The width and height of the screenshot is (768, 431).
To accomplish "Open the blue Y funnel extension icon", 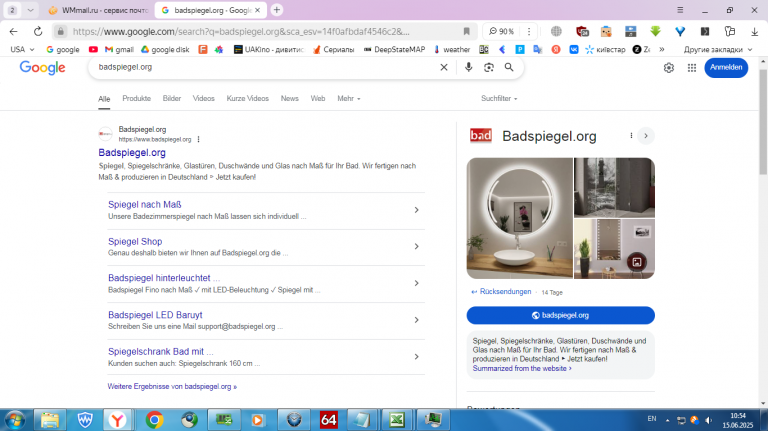I will tap(680, 31).
